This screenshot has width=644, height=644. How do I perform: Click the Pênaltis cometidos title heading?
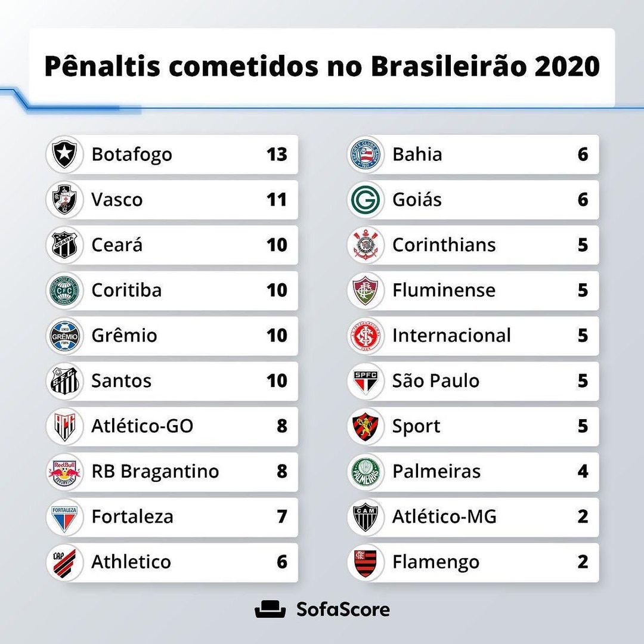(x=322, y=67)
